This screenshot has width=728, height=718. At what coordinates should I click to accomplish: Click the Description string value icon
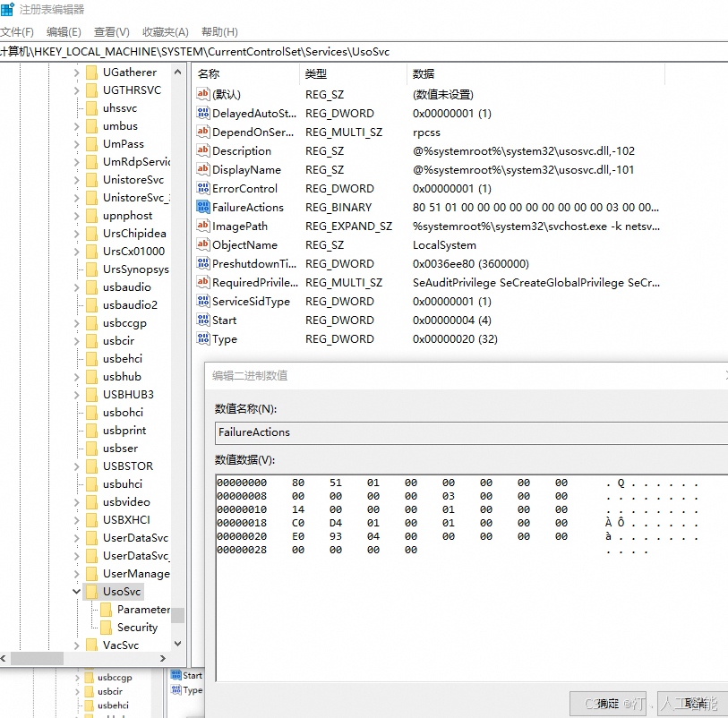point(203,150)
